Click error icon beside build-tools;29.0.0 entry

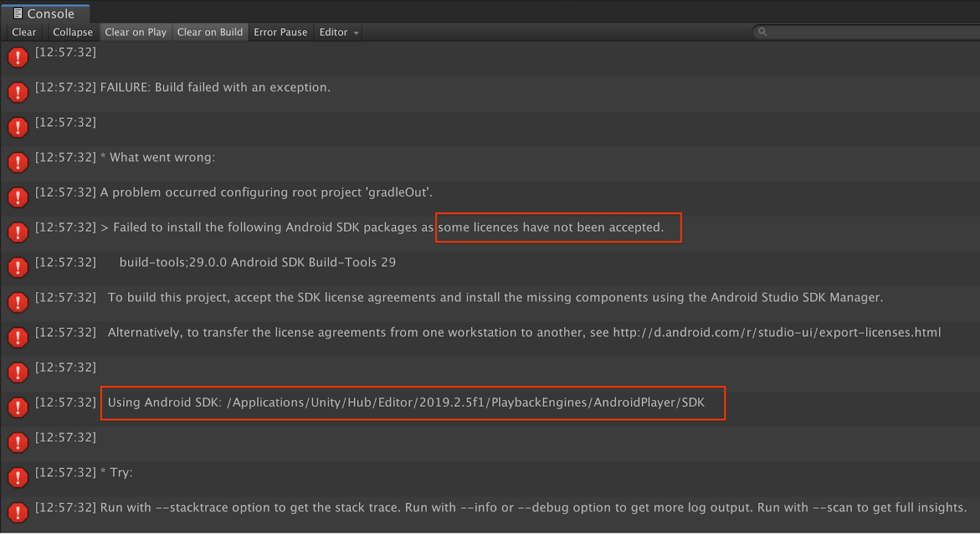click(x=18, y=267)
